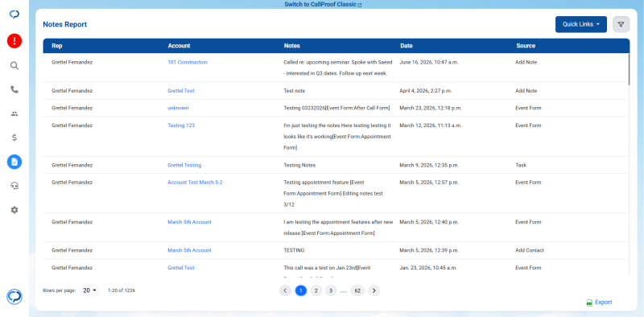Open March 5th Account link for TESTING note
644x317 pixels.
coord(189,250)
